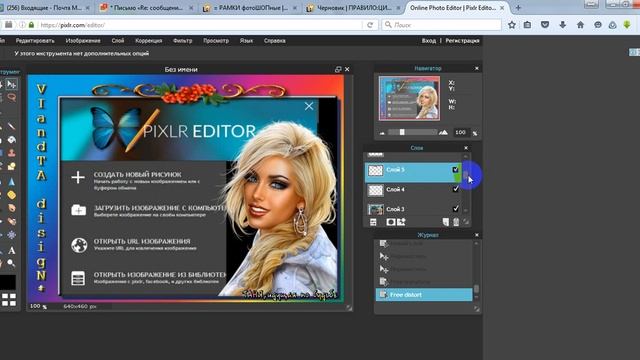Screen dimensions: 640x360
Task: Select the Sponge tool
Action: pos(11,195)
